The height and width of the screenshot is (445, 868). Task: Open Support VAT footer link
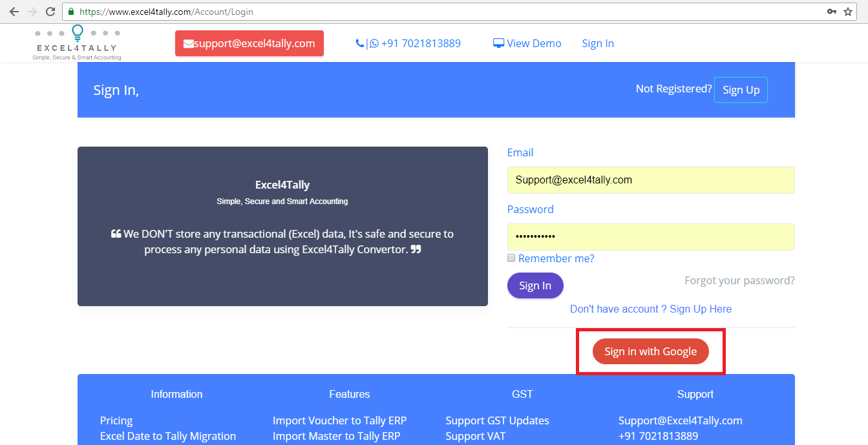pos(476,436)
